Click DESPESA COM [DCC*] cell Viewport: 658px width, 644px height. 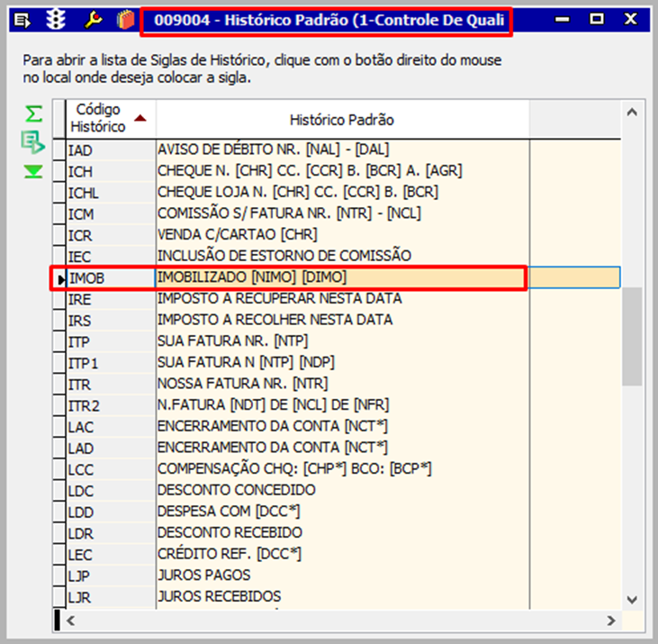[x=342, y=512]
